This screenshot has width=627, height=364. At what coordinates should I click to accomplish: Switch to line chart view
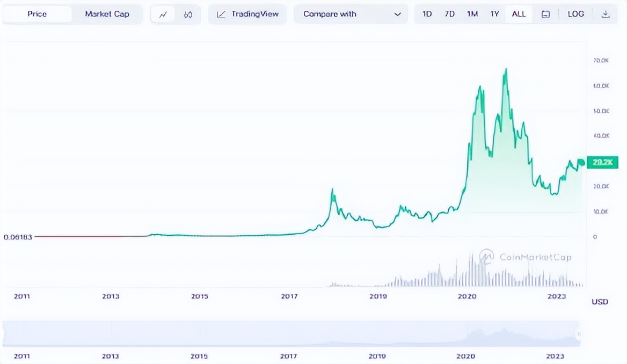tap(163, 14)
